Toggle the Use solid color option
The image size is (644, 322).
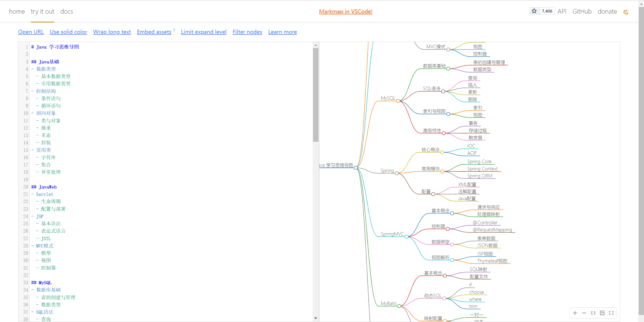coord(68,32)
